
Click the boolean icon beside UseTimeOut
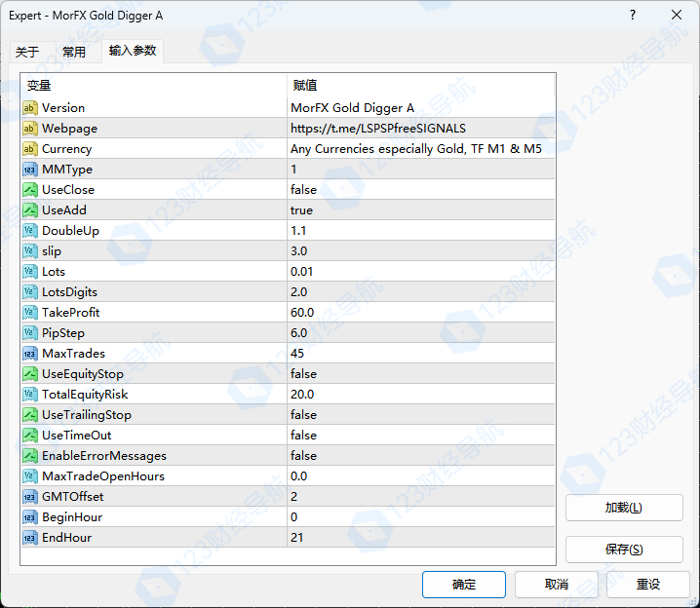pos(30,436)
